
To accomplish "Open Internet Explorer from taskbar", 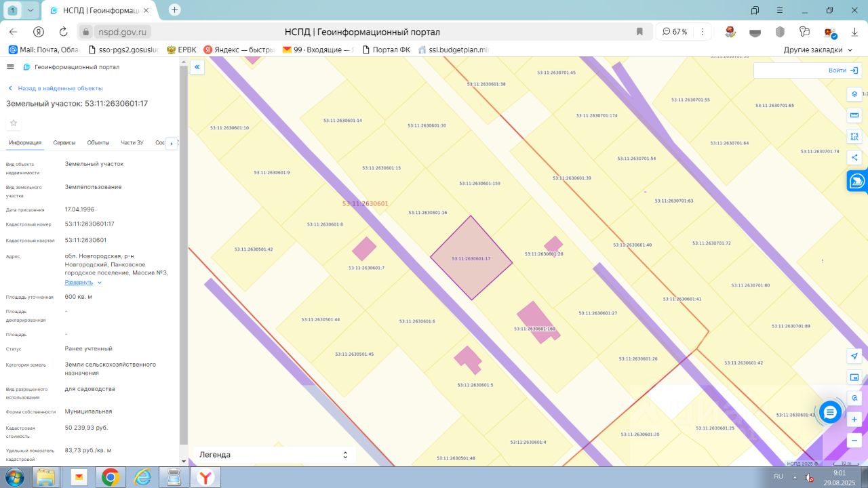I will coord(142,478).
